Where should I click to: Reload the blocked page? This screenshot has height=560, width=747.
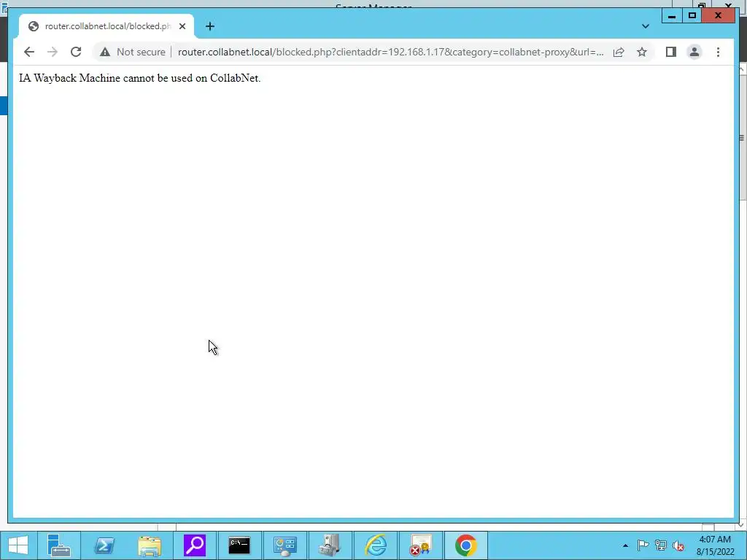[x=76, y=52]
